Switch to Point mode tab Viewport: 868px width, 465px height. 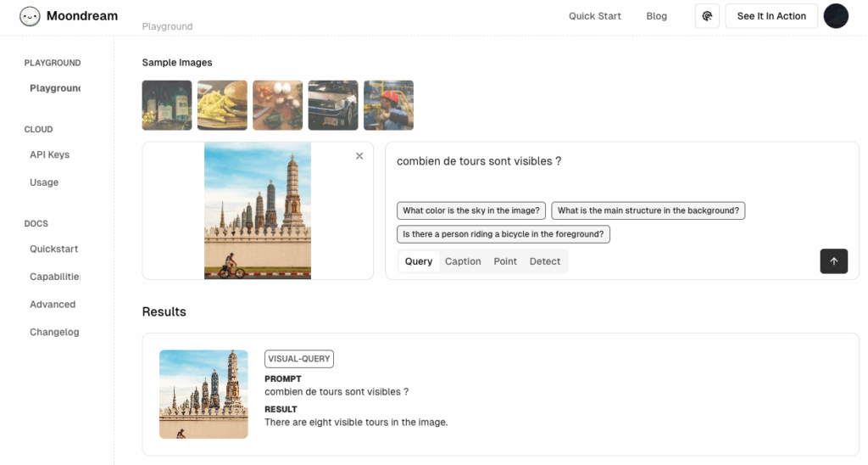pos(505,261)
